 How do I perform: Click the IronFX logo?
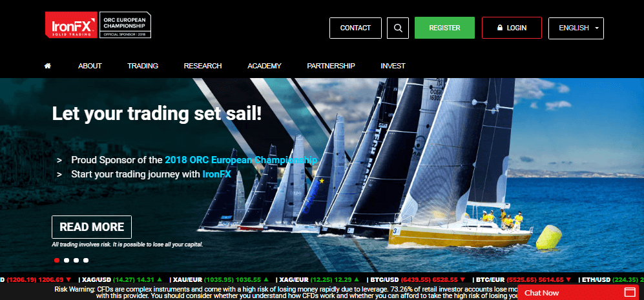[71, 25]
